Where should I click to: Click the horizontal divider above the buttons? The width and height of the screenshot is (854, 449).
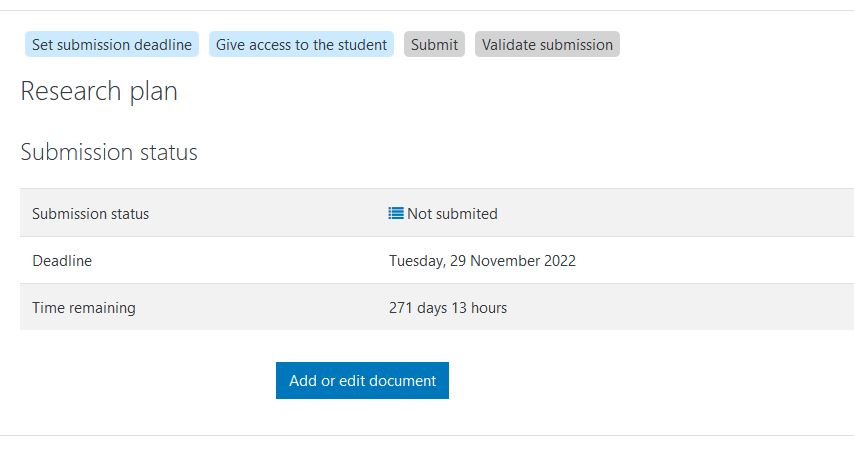(427, 11)
